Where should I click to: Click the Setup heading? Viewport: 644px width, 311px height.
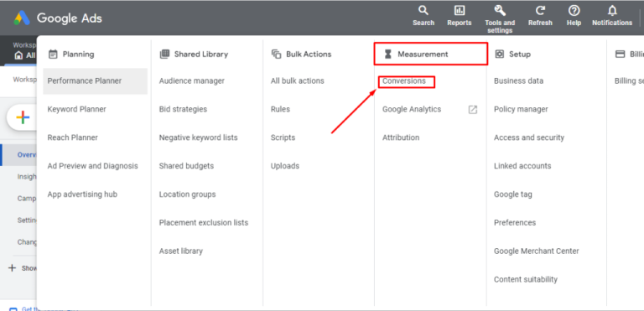[520, 54]
